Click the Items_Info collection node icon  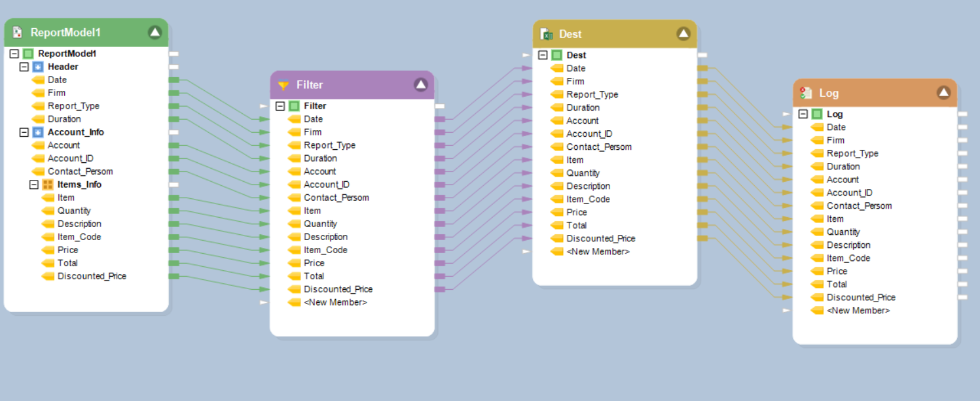coord(48,184)
